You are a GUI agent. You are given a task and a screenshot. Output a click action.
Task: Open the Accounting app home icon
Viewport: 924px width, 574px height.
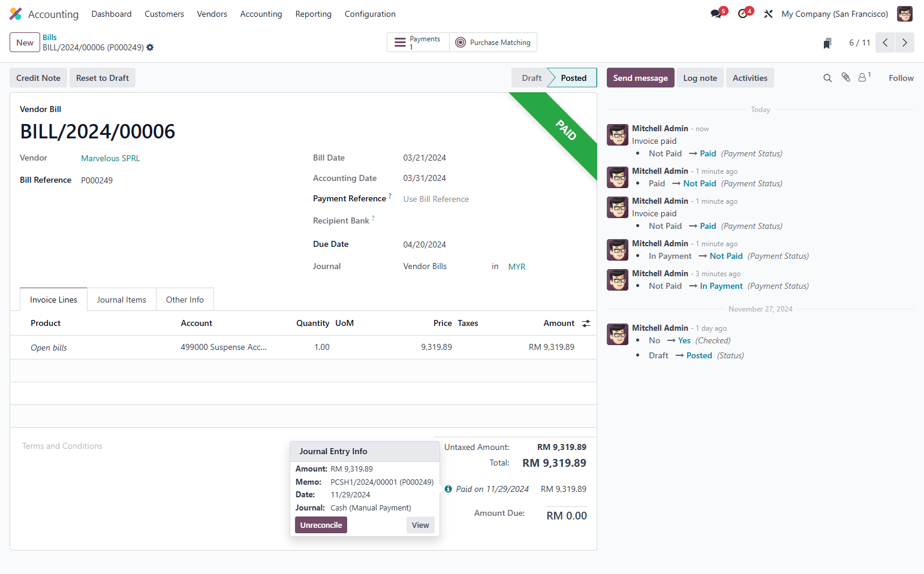16,14
